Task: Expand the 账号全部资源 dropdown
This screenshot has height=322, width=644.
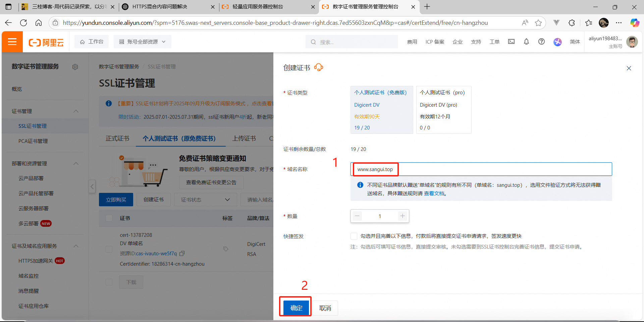Action: [x=143, y=42]
